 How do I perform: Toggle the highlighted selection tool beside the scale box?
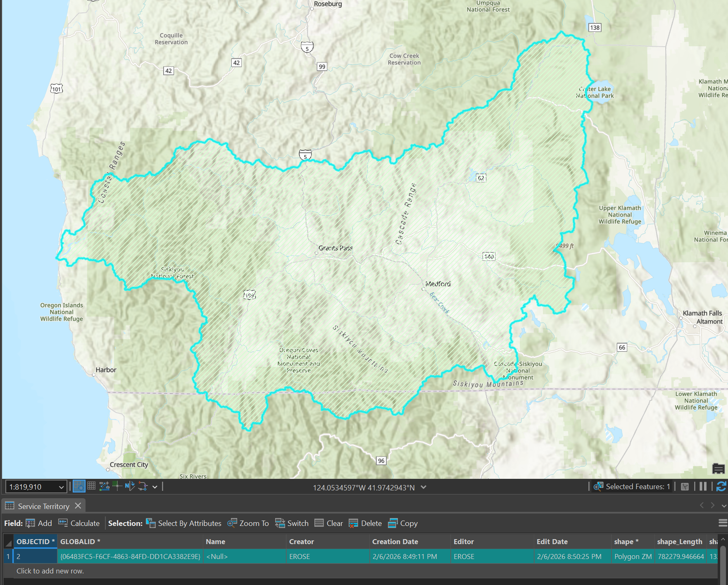click(x=79, y=486)
